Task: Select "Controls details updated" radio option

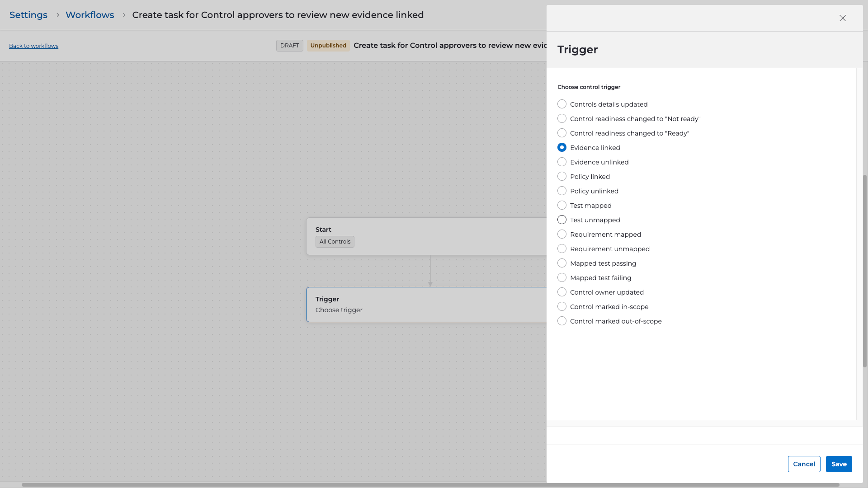Action: 562,104
